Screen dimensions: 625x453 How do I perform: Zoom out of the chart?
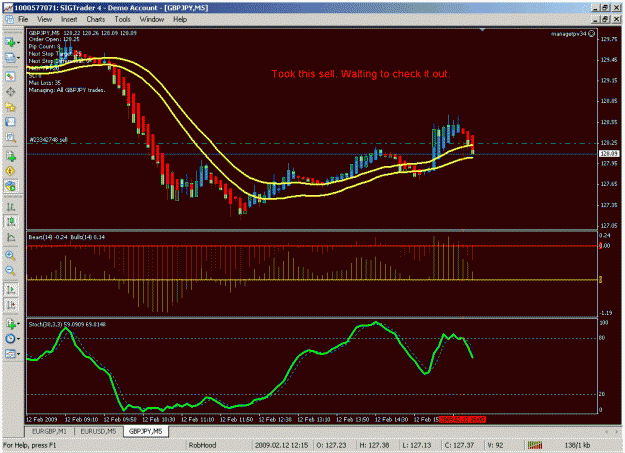[10, 271]
